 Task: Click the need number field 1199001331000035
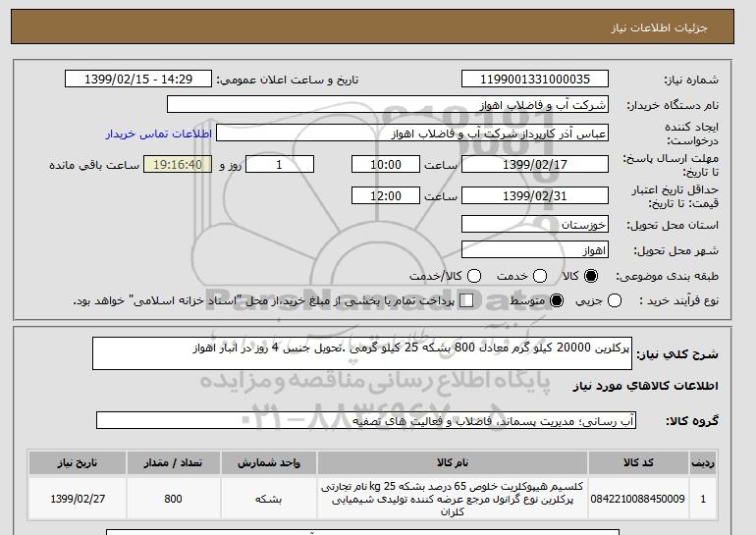click(535, 80)
